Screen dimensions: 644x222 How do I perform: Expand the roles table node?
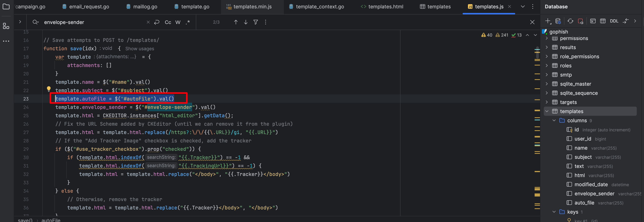[x=547, y=66]
